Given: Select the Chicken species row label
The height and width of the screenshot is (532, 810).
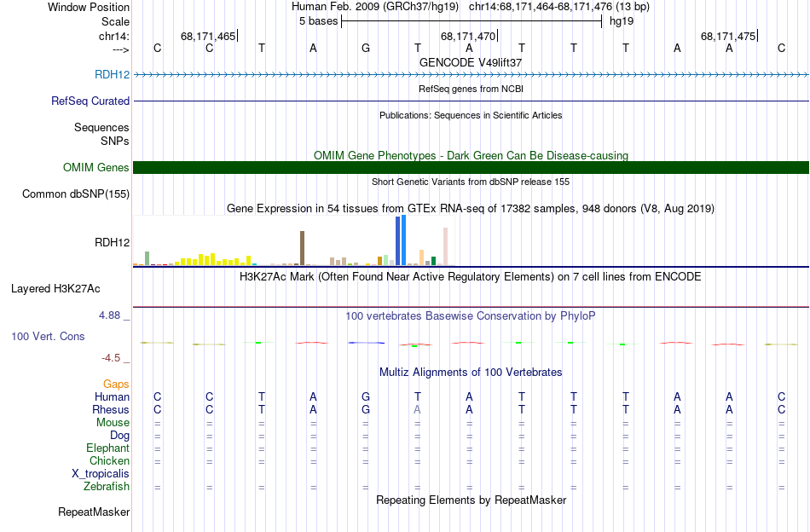Looking at the screenshot, I should click(109, 460).
